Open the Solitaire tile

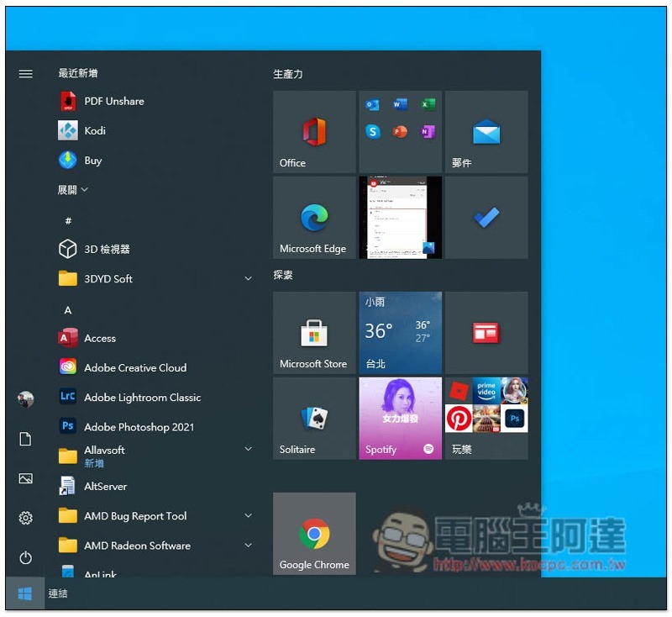click(x=314, y=419)
